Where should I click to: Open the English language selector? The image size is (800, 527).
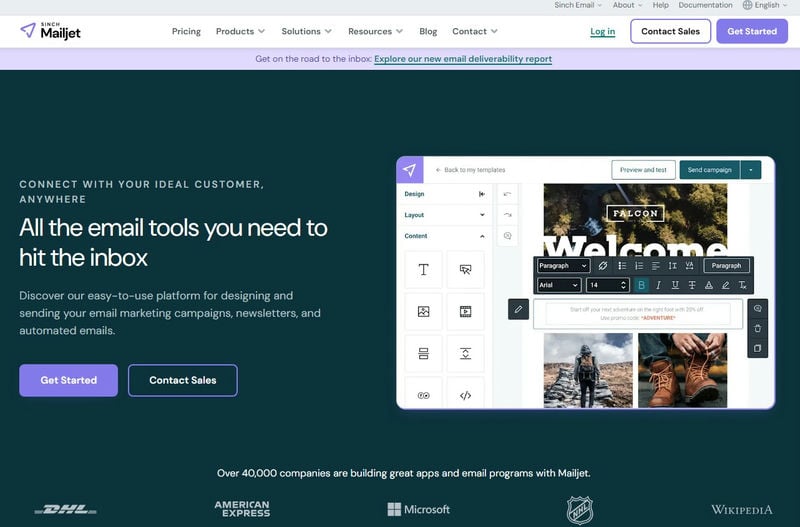tap(765, 5)
